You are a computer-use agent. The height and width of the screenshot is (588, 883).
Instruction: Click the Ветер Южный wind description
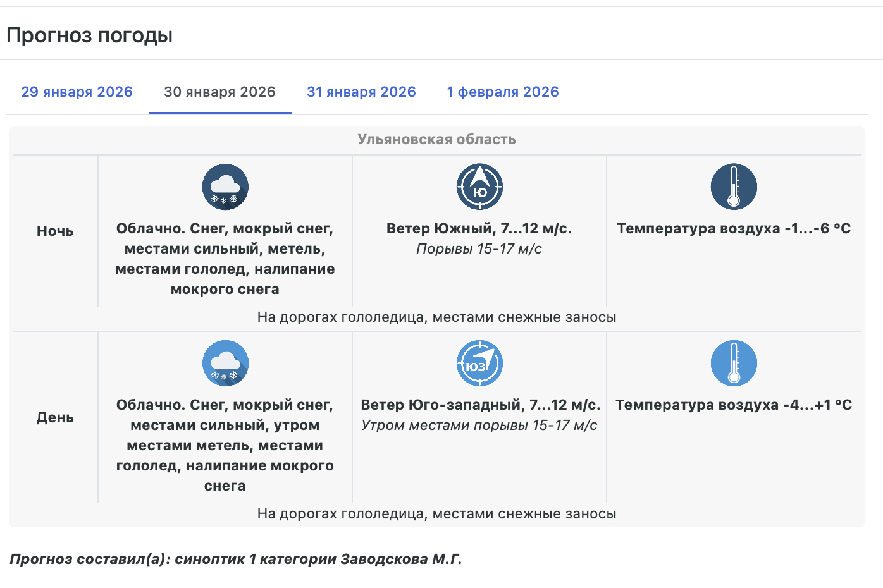point(479,229)
